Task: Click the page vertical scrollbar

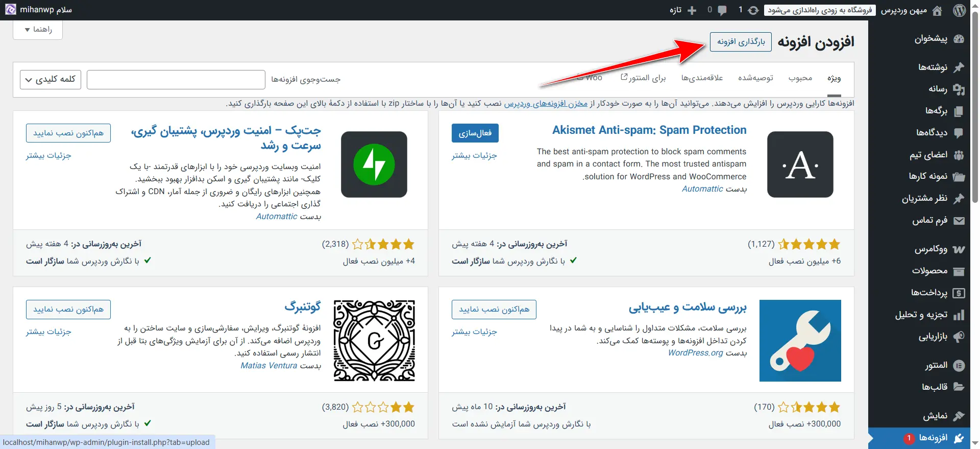Action: 975,107
